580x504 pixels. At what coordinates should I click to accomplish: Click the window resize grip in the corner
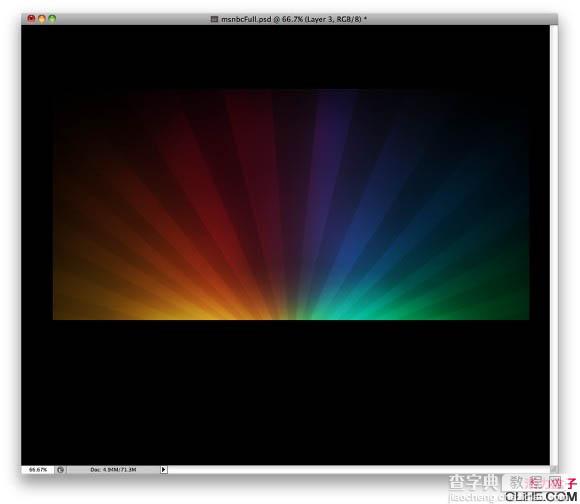(553, 469)
